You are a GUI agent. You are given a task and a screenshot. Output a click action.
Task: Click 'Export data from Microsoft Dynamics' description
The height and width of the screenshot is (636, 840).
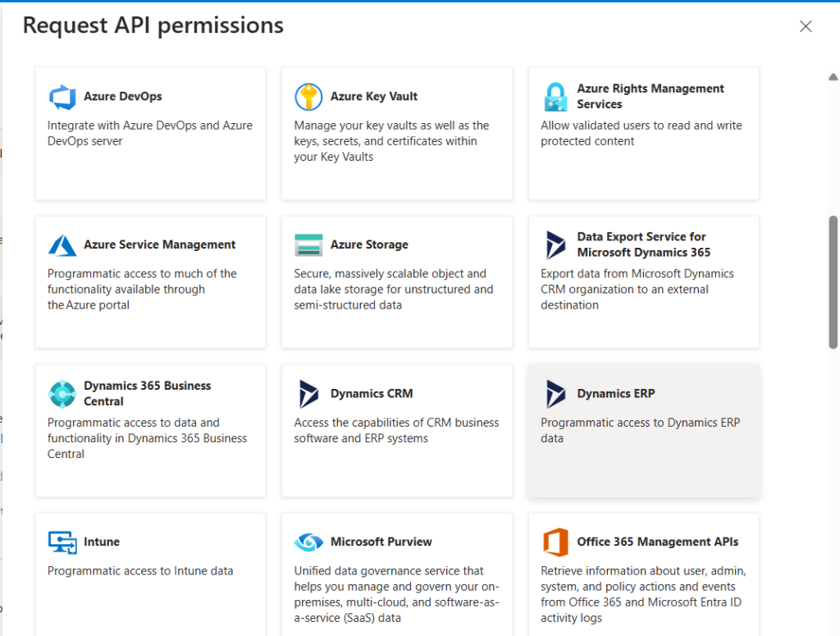tap(637, 290)
